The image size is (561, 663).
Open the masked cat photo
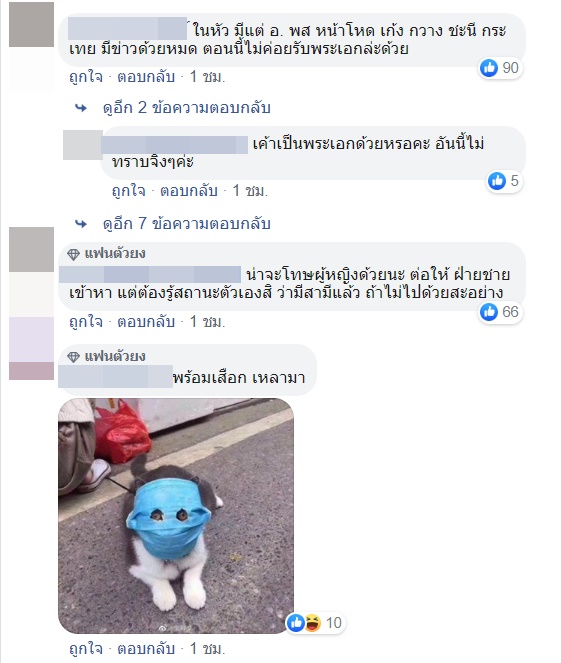pos(176,516)
